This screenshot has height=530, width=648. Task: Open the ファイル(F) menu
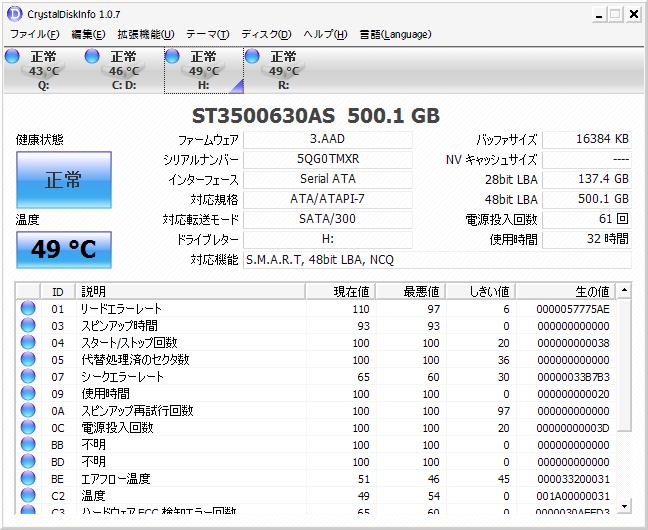(x=35, y=34)
